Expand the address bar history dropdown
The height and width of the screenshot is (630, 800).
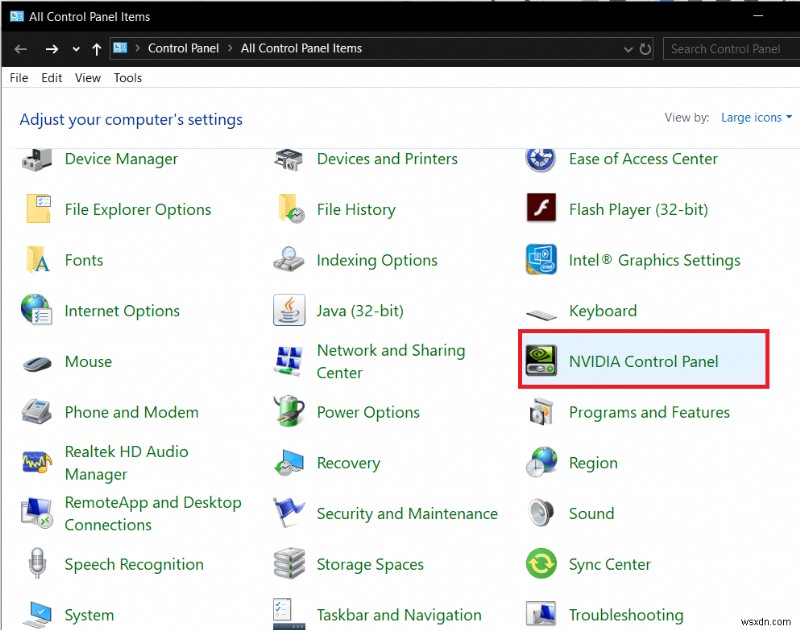click(x=629, y=48)
